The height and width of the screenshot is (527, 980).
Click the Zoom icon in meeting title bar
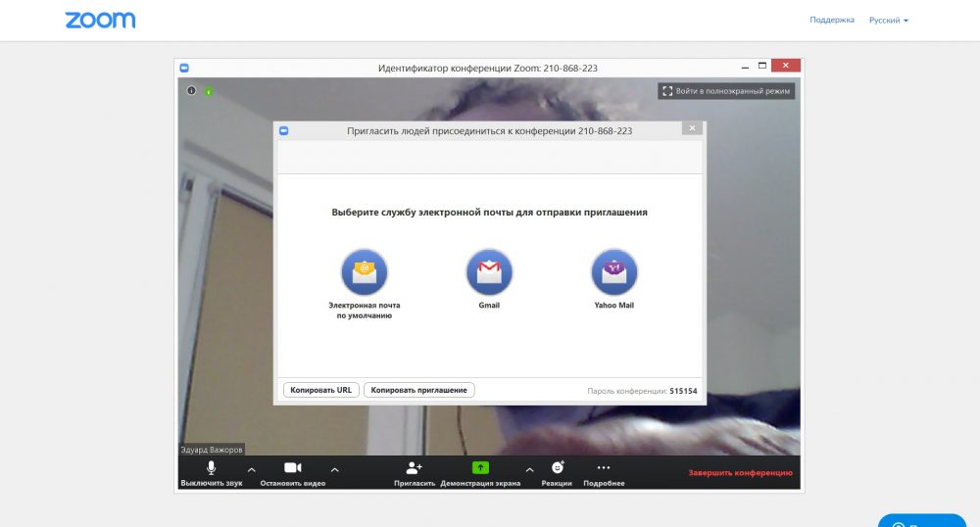(184, 68)
